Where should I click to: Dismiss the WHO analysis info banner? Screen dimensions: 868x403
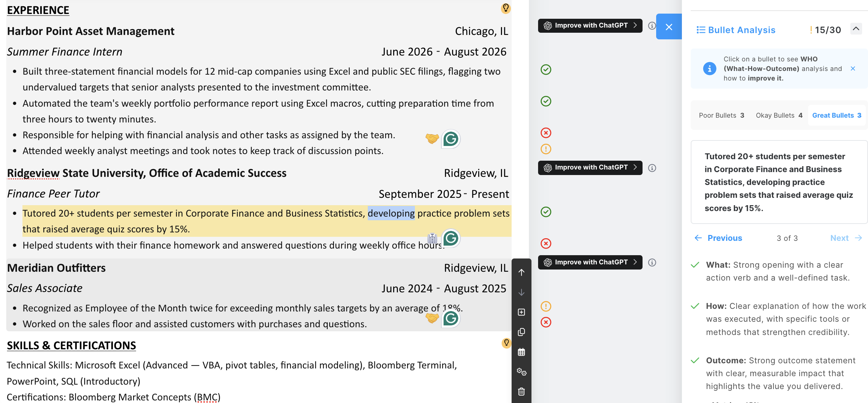[x=853, y=69]
